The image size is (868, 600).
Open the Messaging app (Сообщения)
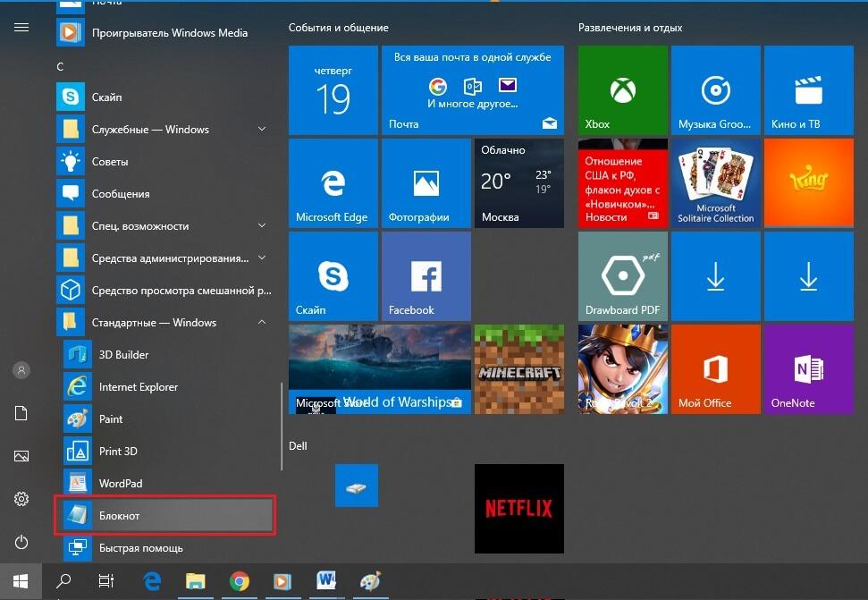pos(164,194)
